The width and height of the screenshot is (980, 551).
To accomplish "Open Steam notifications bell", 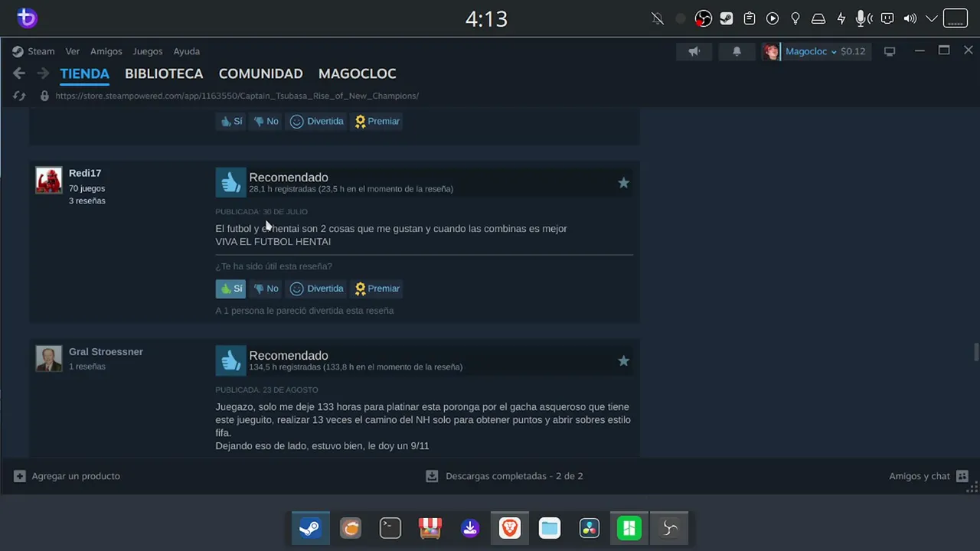I will click(x=737, y=51).
